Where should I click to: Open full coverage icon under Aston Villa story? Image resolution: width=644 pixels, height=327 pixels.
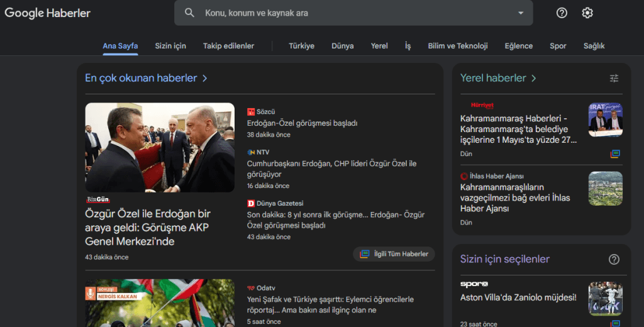coord(615,324)
